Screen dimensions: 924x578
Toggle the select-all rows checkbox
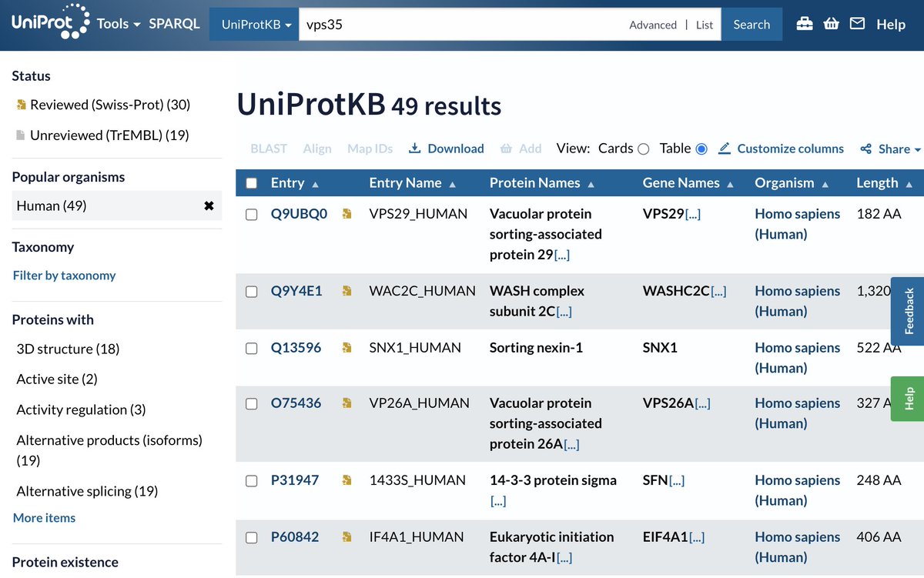click(x=251, y=183)
